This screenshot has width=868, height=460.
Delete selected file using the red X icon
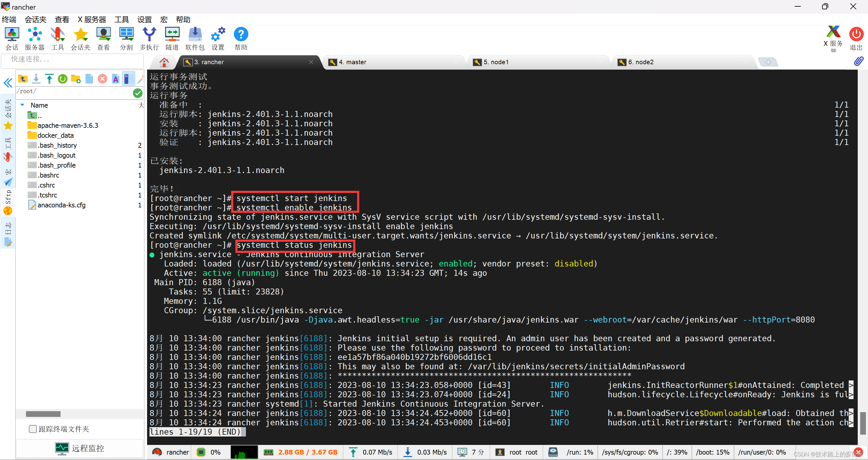click(102, 78)
